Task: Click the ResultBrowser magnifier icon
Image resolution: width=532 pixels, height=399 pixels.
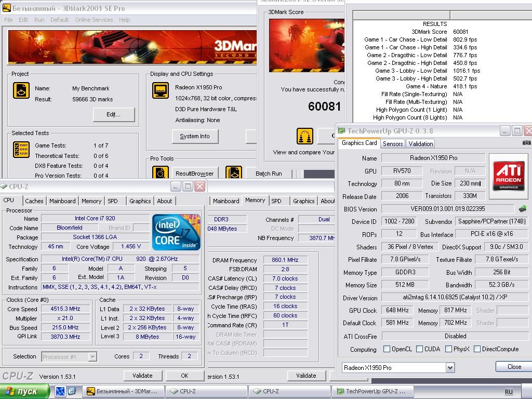Action: 160,173
